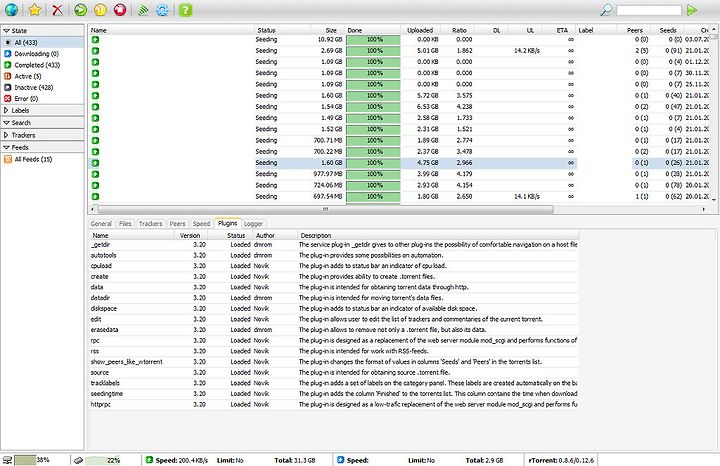720x466 pixels.
Task: Switch to the Logger tab
Action: [x=253, y=224]
